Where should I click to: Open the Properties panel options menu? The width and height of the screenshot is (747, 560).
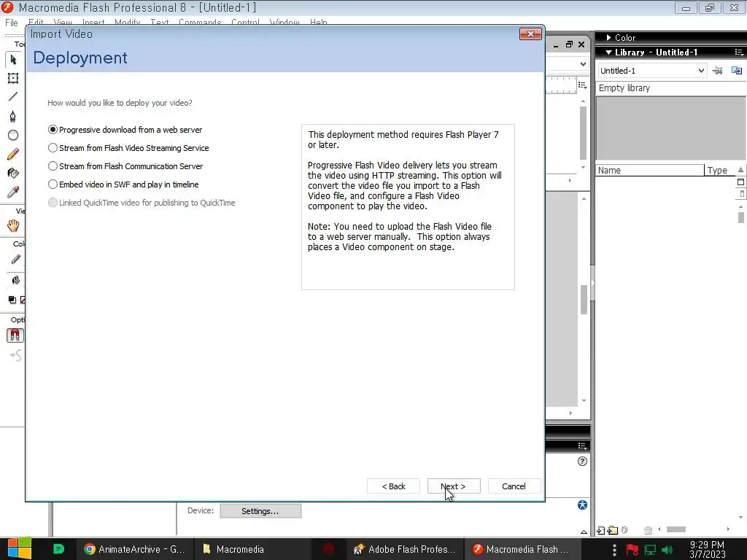[582, 446]
